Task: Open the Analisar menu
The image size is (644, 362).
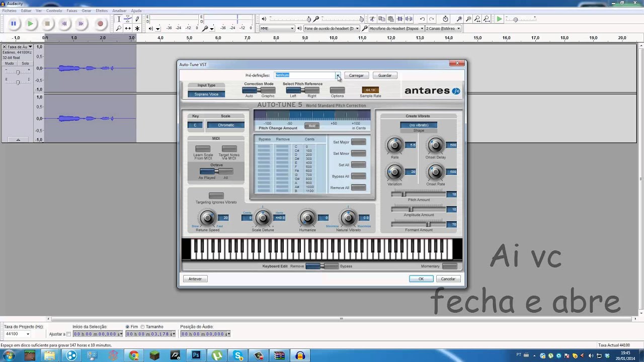Action: tap(119, 11)
